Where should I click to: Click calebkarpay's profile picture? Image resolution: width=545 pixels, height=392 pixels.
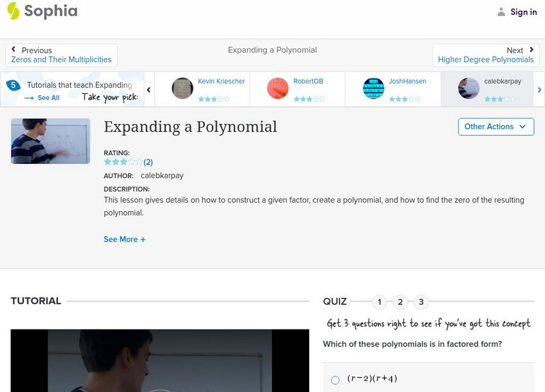point(469,89)
